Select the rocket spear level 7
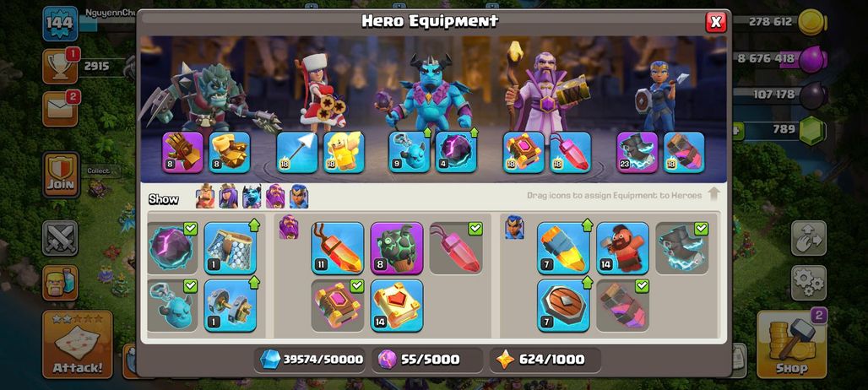Viewport: 868px width, 390px height. [563, 248]
